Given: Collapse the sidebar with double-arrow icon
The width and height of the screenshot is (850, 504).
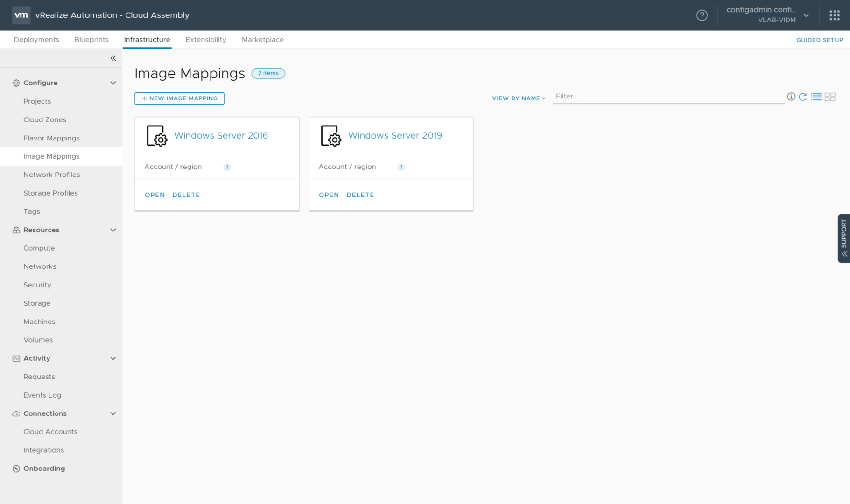Looking at the screenshot, I should point(113,58).
